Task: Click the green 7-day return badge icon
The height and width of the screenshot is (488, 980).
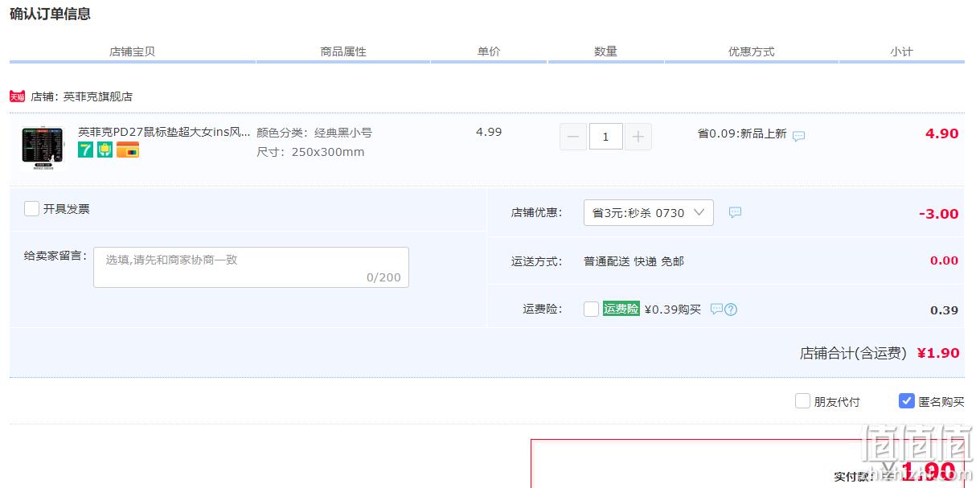Action: [85, 150]
